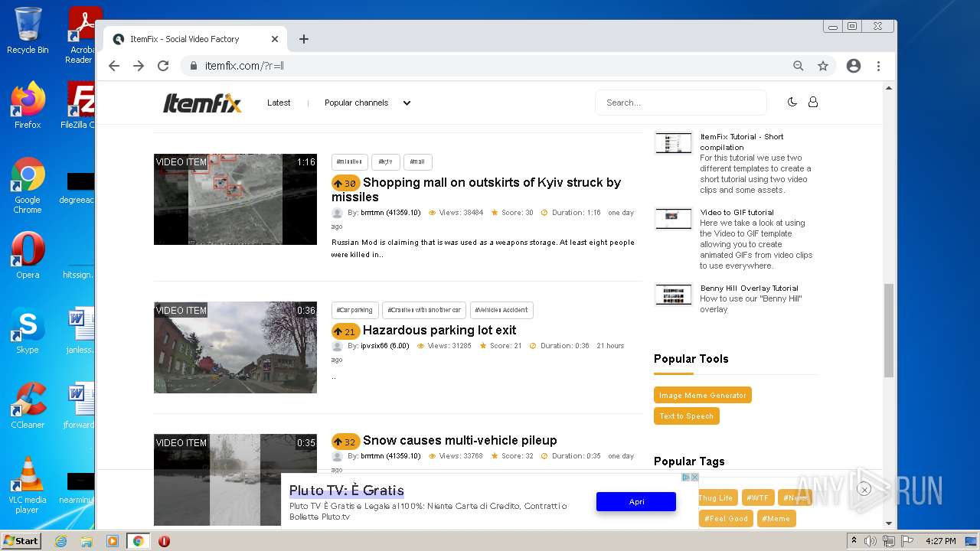Launch CCleaner from the desktop
This screenshot has height=551, width=980.
[x=28, y=405]
